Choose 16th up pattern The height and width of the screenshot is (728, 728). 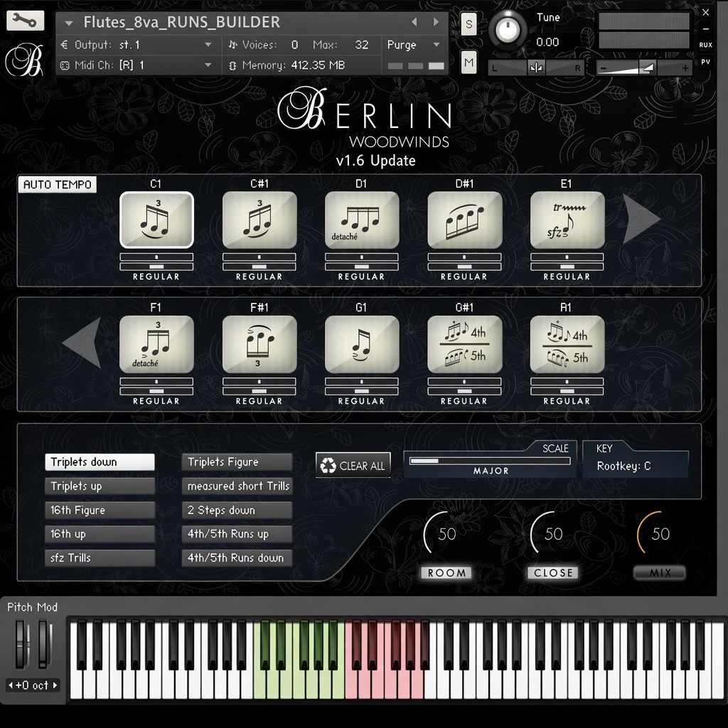(100, 534)
